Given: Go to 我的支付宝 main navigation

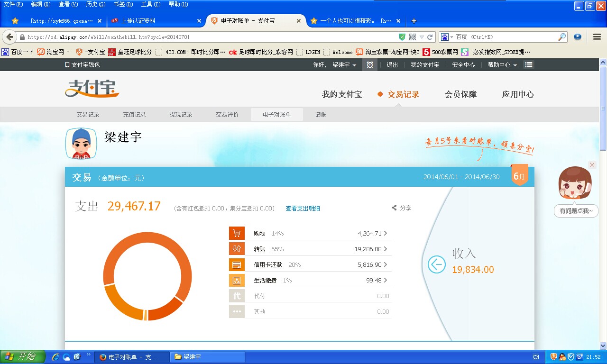Looking at the screenshot, I should point(342,94).
